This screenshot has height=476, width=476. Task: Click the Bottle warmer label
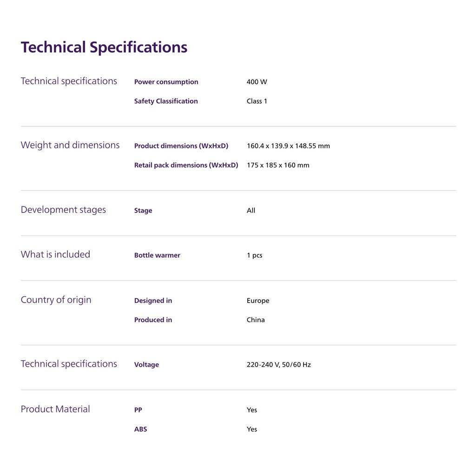[x=157, y=255]
